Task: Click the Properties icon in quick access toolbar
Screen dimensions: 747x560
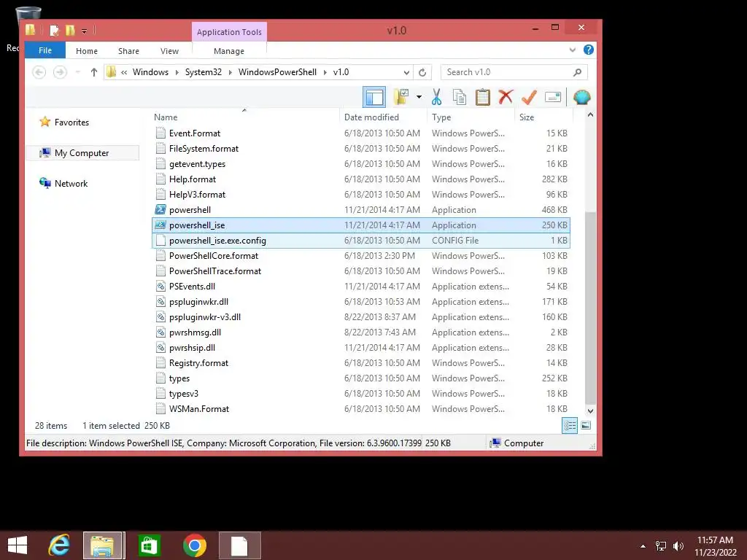Action: 54,31
